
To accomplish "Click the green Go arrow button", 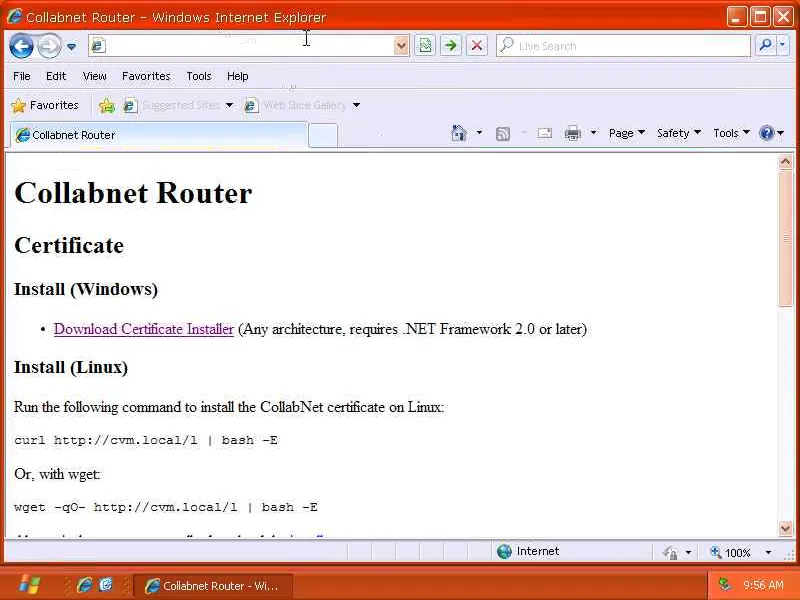I will point(451,46).
